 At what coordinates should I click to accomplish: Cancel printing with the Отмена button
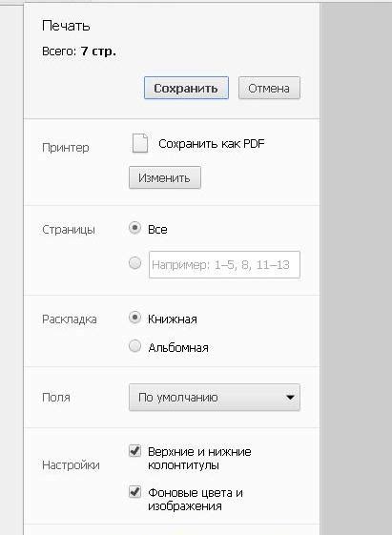269,88
